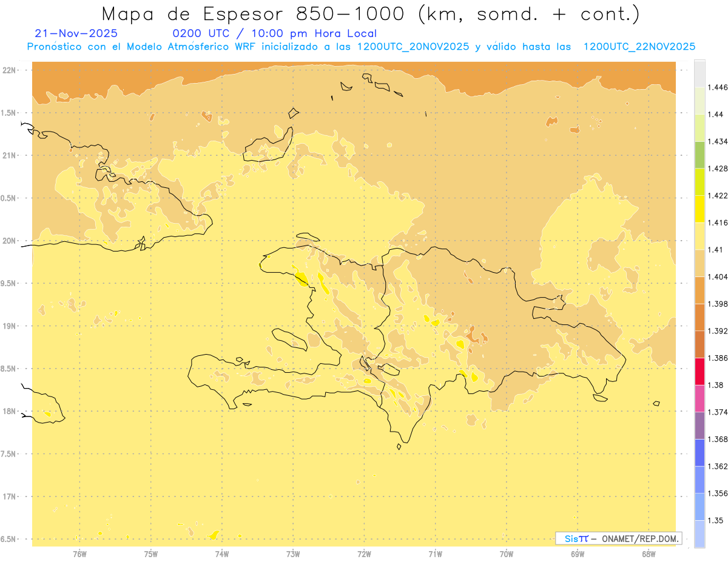Select the legend value '1.41'
The height and width of the screenshot is (562, 728).
(716, 250)
